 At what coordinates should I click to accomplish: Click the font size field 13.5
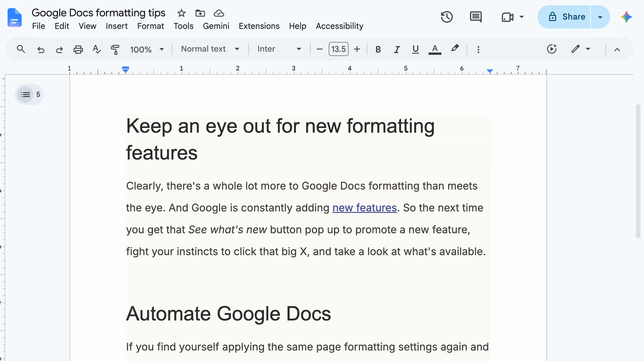(338, 49)
